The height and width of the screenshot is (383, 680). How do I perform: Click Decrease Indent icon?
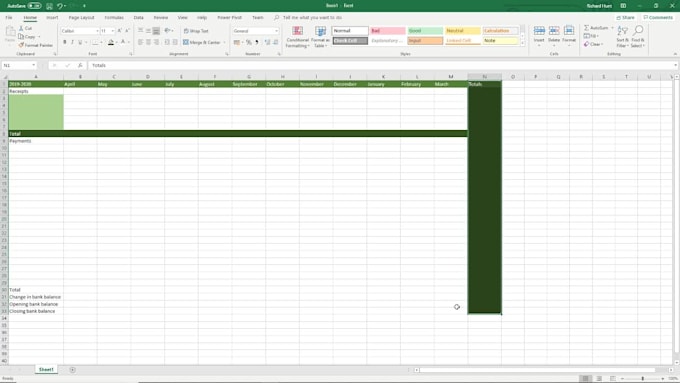click(x=167, y=42)
